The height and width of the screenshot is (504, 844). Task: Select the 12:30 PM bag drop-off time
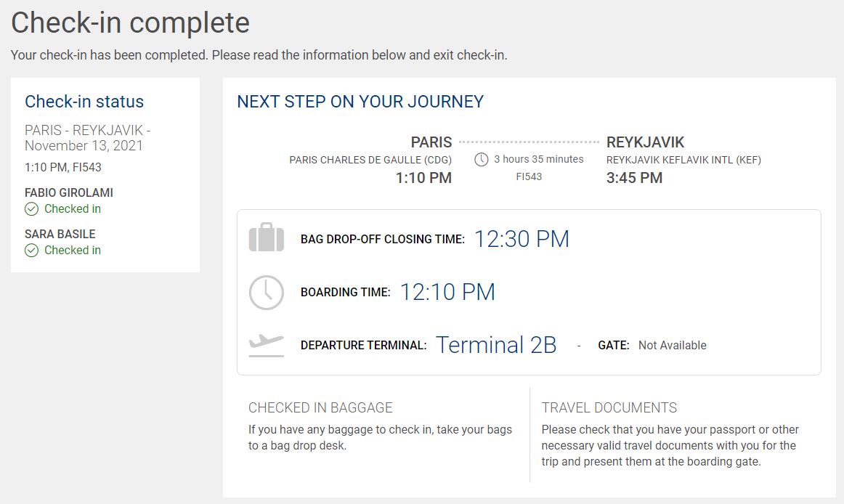pyautogui.click(x=522, y=238)
